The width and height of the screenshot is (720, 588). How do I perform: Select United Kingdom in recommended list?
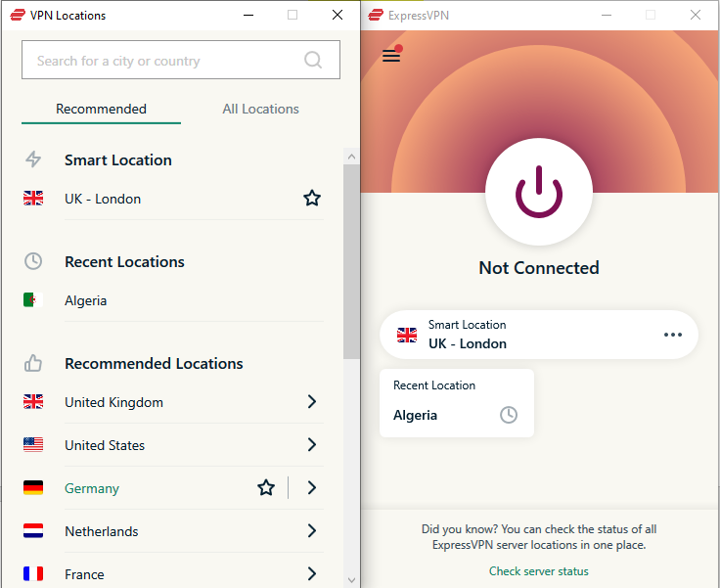[113, 402]
